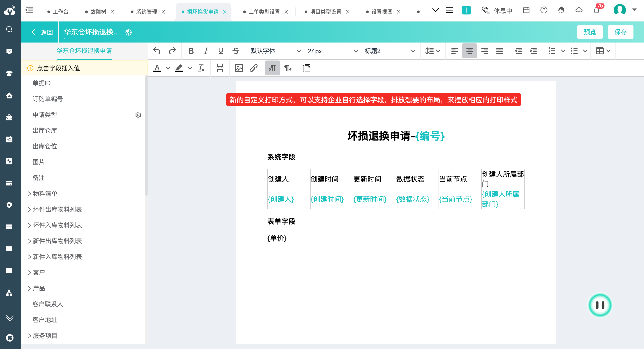Insert the 订购单编号 field

48,99
